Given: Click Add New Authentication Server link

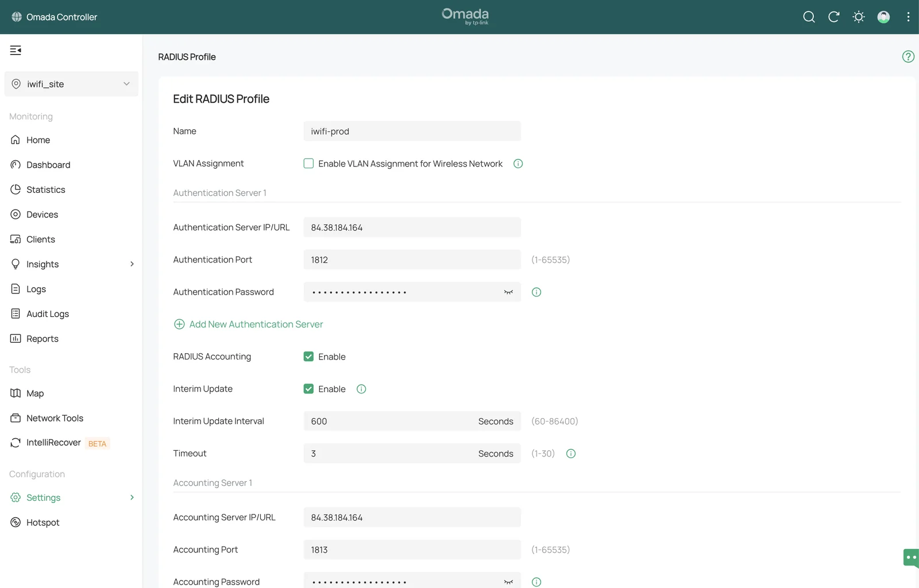Looking at the screenshot, I should 249,324.
